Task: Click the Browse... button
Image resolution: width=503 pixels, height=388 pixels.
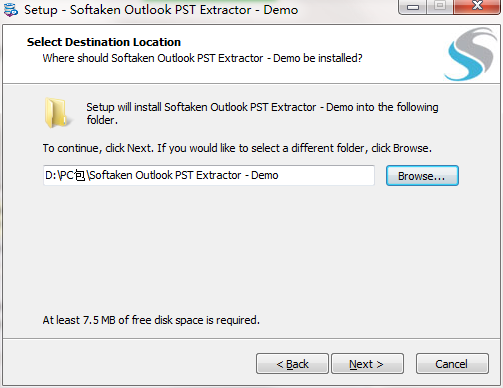Action: pyautogui.click(x=422, y=176)
